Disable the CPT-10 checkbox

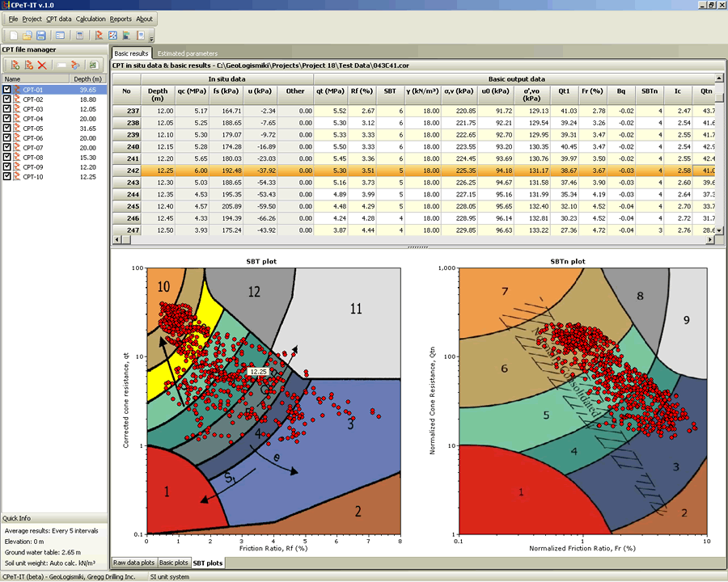coord(8,177)
